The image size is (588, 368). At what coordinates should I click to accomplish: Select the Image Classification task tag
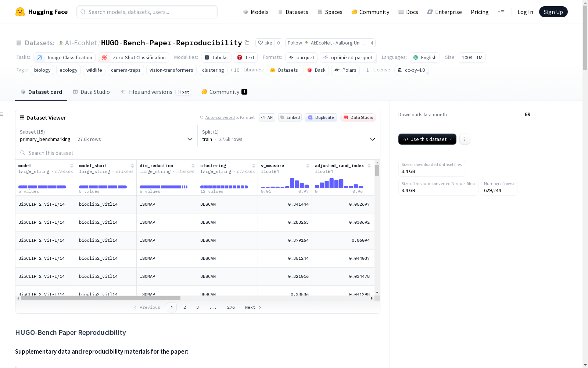coord(64,57)
